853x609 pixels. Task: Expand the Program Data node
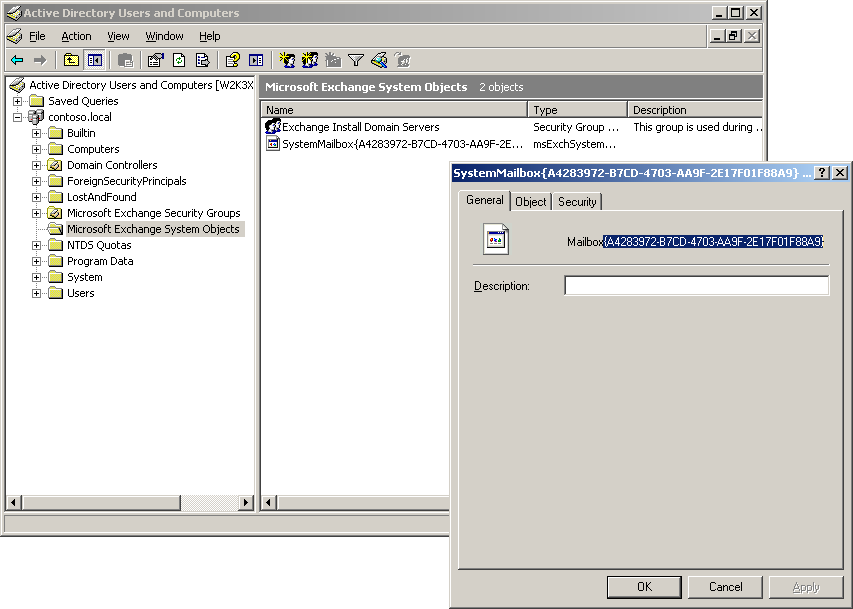36,261
